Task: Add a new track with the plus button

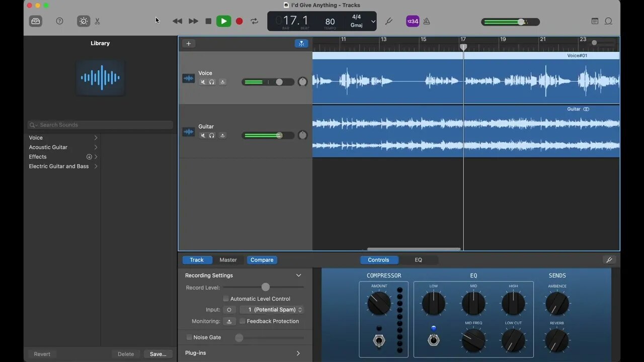Action: coord(189,43)
